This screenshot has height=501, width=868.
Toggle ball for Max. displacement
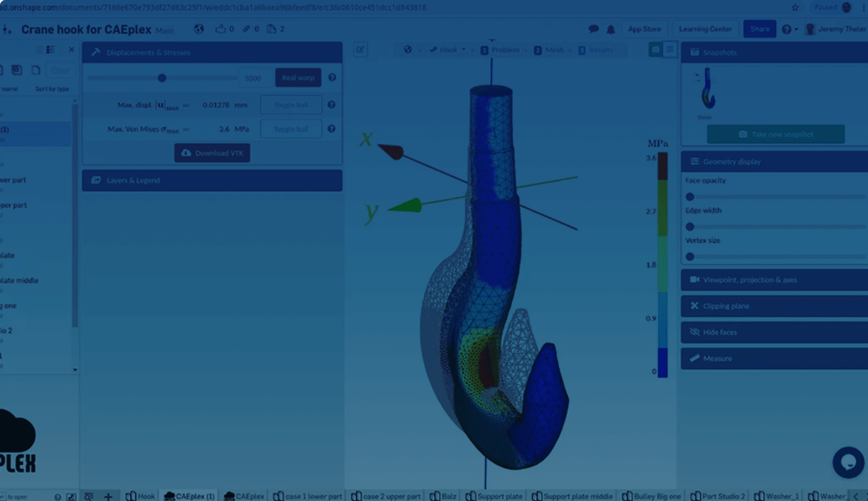tap(291, 105)
